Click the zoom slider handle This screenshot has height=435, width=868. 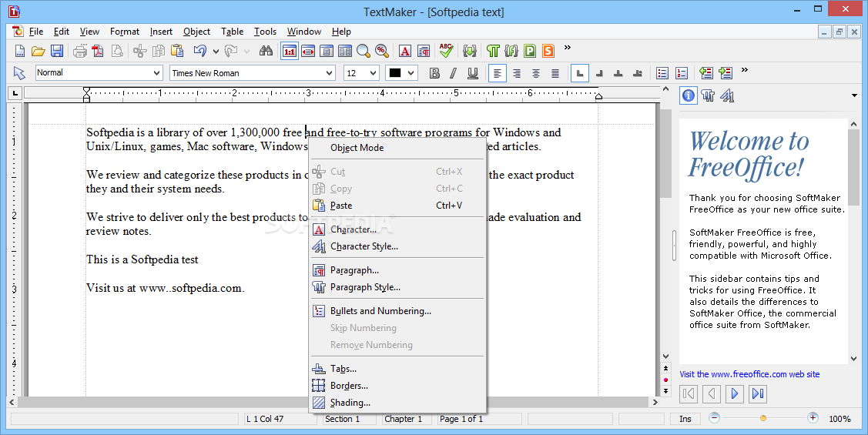762,418
